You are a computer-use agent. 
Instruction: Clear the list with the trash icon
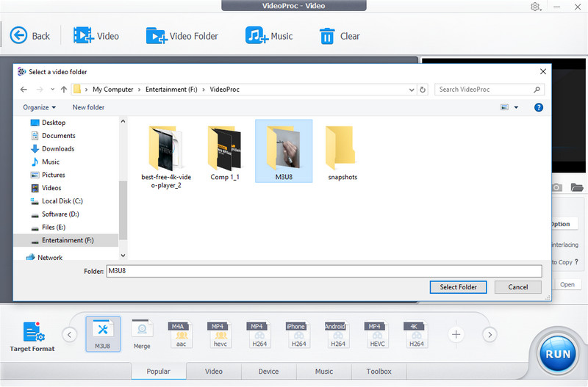327,36
